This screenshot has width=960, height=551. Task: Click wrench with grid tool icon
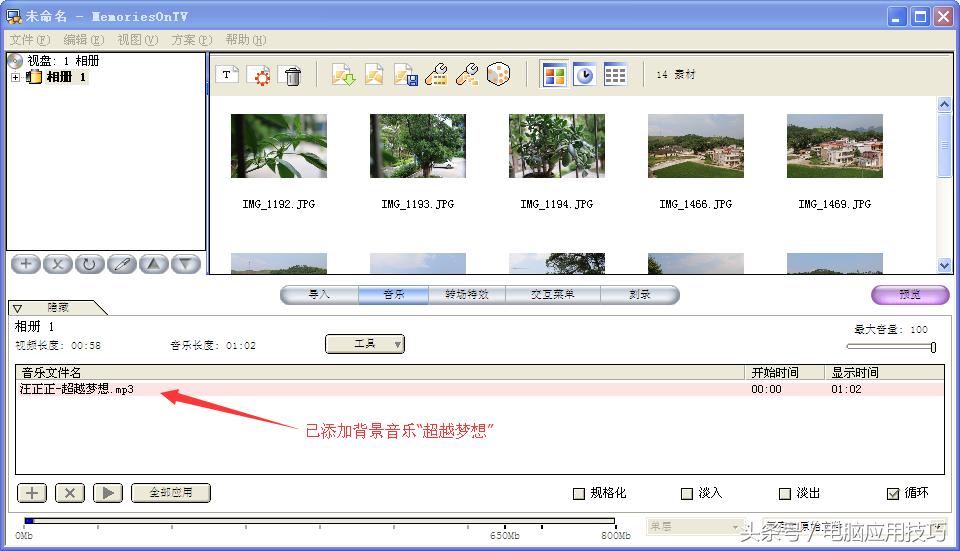(436, 75)
